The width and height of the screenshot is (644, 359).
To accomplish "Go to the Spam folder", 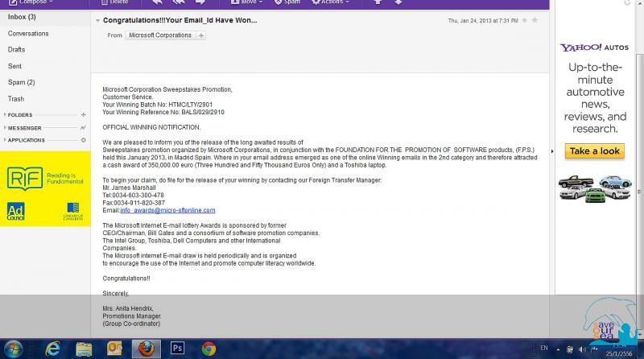I will pyautogui.click(x=21, y=82).
